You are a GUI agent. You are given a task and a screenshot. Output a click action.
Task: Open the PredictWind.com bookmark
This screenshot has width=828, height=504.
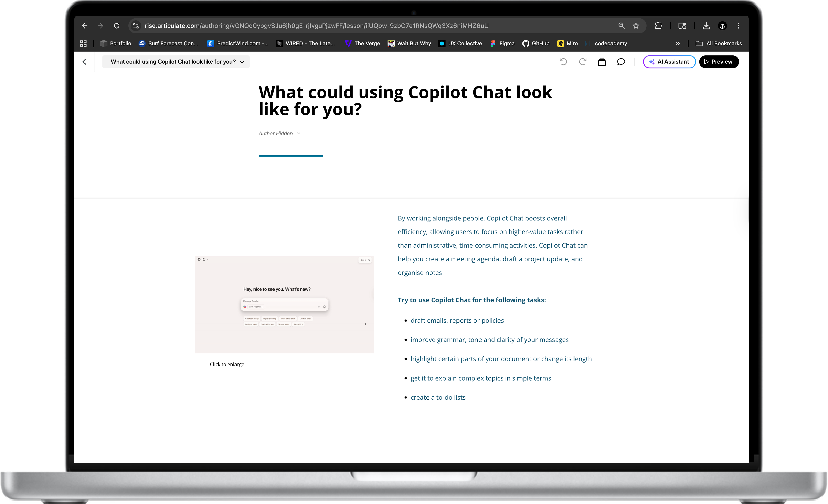coord(238,44)
